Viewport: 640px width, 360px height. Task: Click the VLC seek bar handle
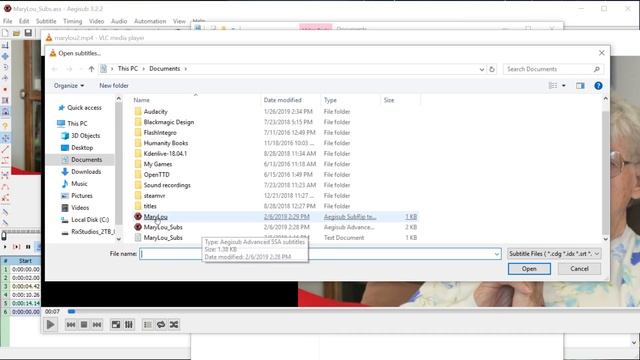71,311
